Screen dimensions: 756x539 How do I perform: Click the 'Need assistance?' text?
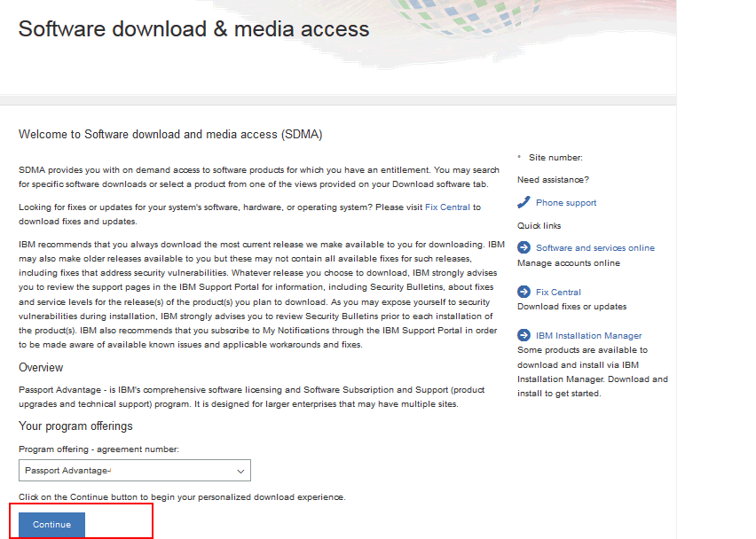point(553,180)
